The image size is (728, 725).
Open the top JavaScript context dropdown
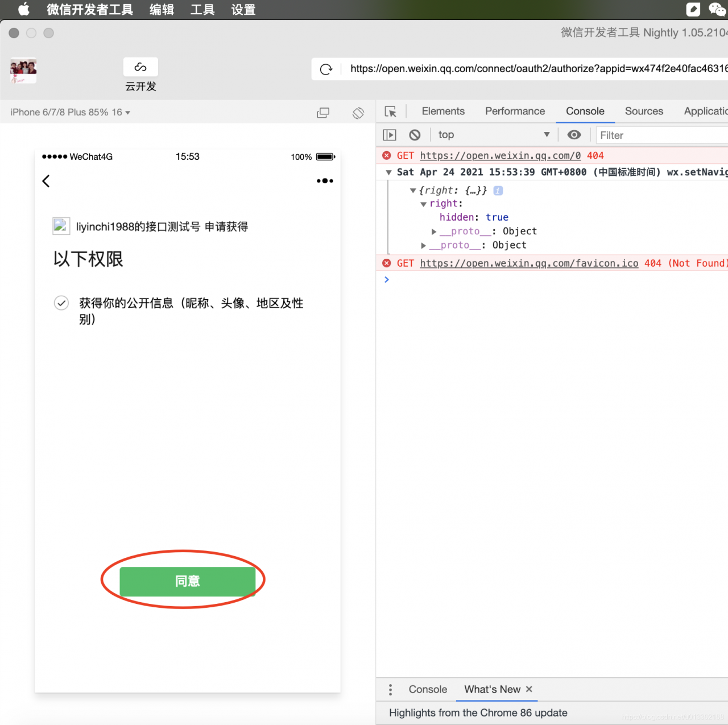point(494,135)
